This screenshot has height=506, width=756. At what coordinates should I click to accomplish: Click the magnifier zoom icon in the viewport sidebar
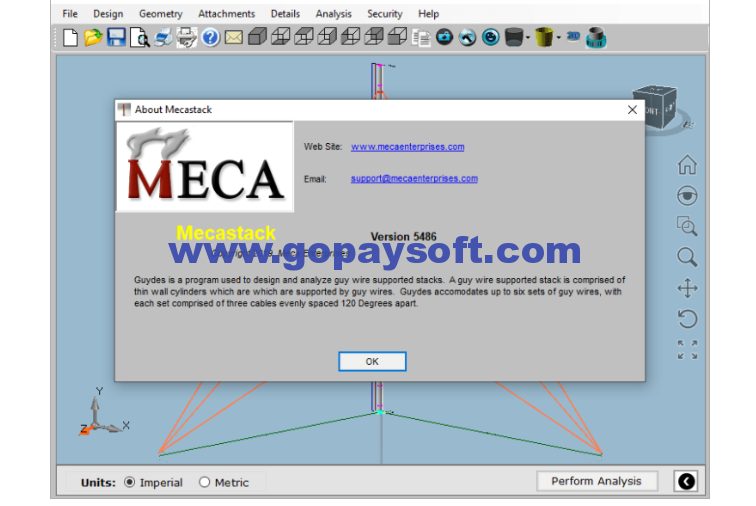click(687, 257)
